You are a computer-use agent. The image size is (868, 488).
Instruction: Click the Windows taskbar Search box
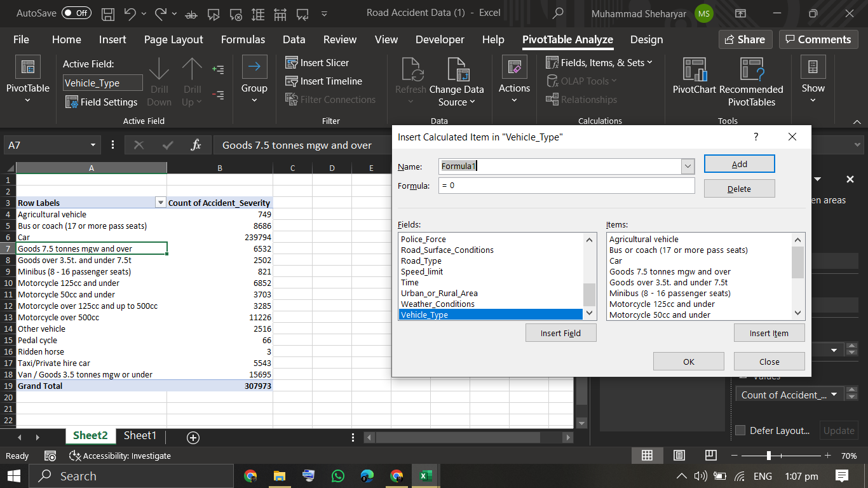click(x=132, y=476)
